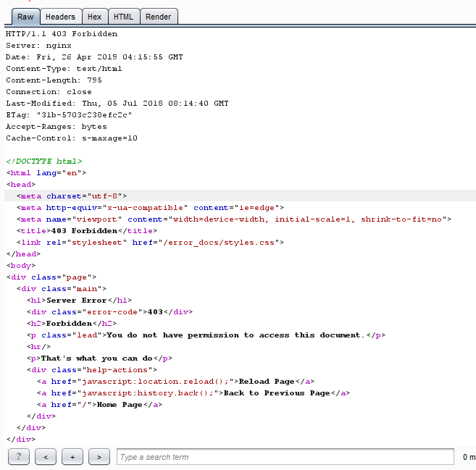The height and width of the screenshot is (470, 476).
Task: Click the 'Content-Type: text/html' header
Action: pos(64,69)
